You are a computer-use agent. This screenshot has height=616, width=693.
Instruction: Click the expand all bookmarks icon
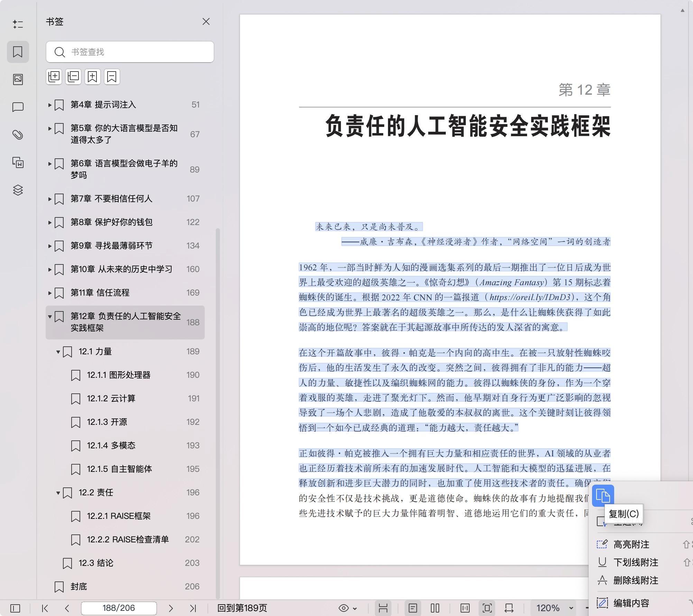pyautogui.click(x=54, y=76)
